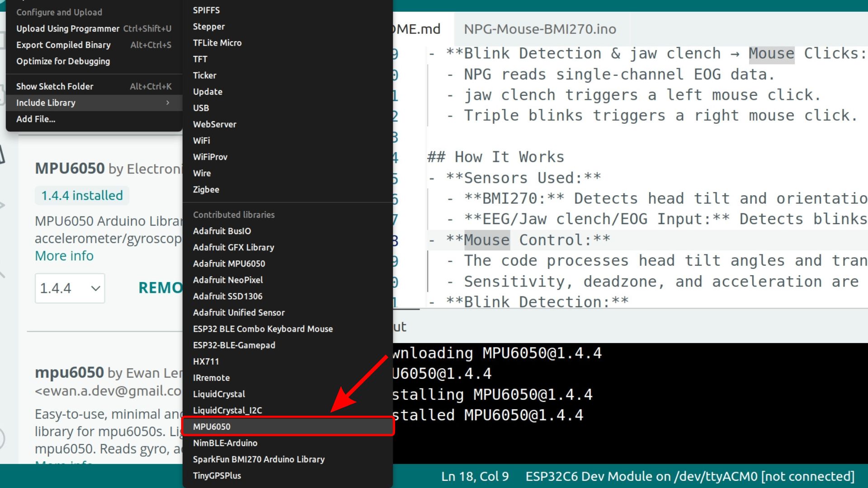This screenshot has height=488, width=868.
Task: Open the MPU6050 version 1.4.4 dropdown
Action: (x=70, y=288)
